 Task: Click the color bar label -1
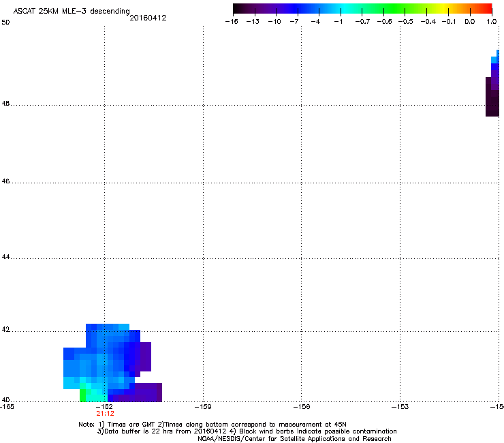pyautogui.click(x=338, y=22)
